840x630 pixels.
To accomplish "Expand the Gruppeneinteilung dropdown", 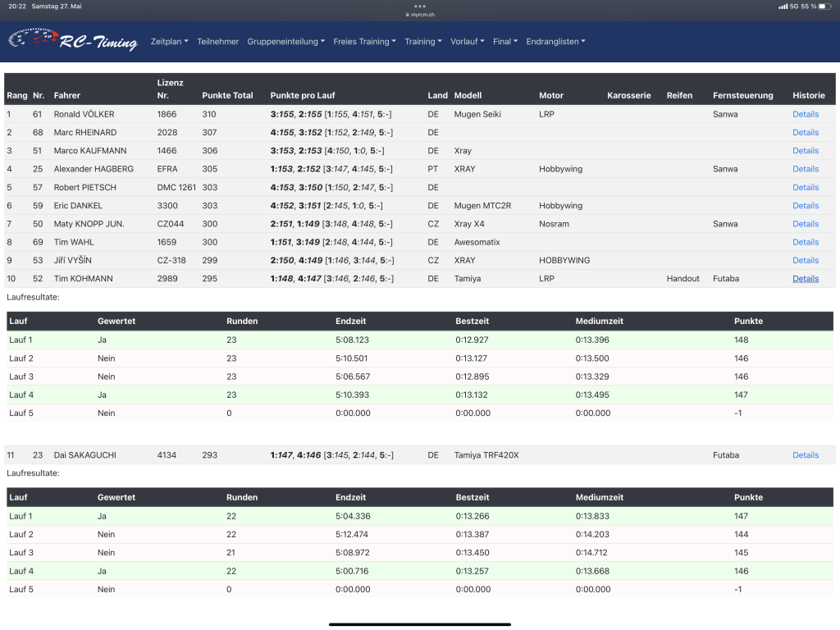I will pos(285,42).
